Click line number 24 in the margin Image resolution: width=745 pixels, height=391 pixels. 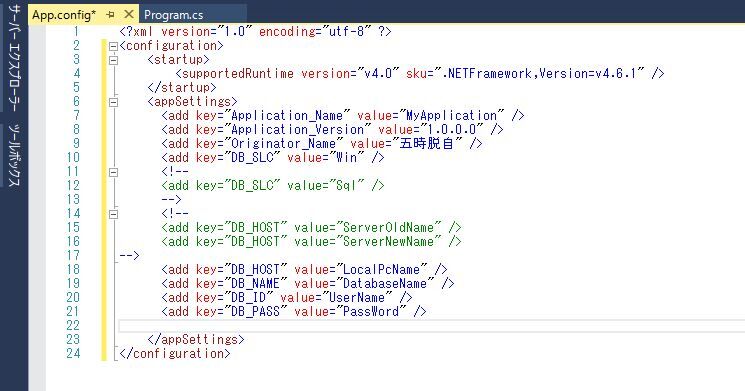click(x=73, y=353)
